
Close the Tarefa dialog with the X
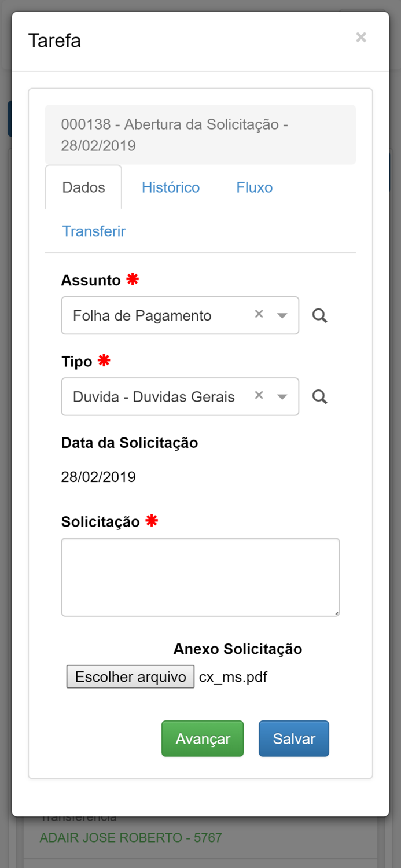click(x=361, y=37)
